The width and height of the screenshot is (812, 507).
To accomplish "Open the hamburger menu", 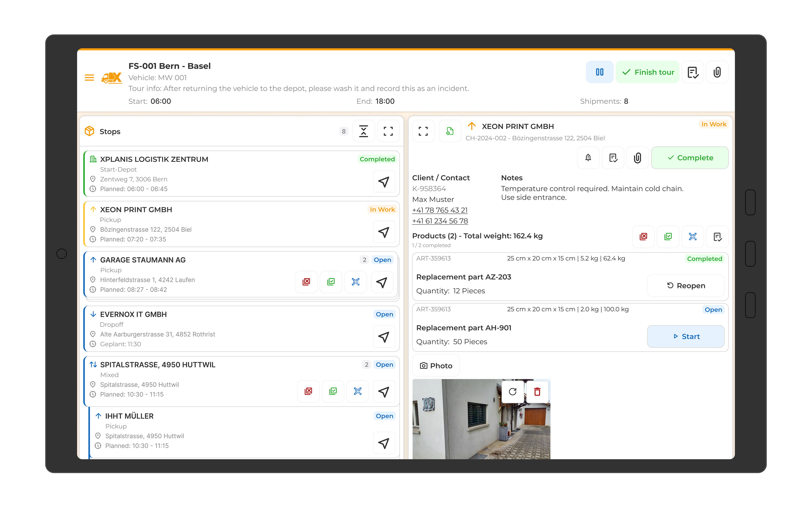I will tap(89, 78).
